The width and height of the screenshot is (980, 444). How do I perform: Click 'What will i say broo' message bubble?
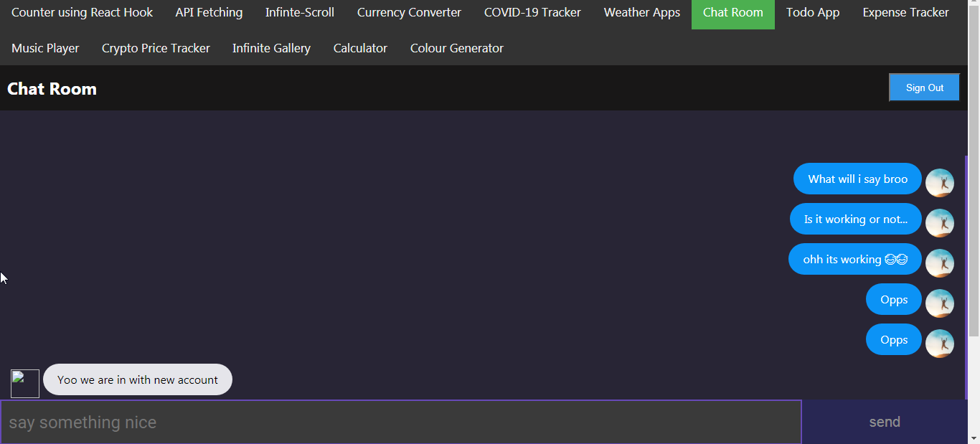pyautogui.click(x=857, y=179)
